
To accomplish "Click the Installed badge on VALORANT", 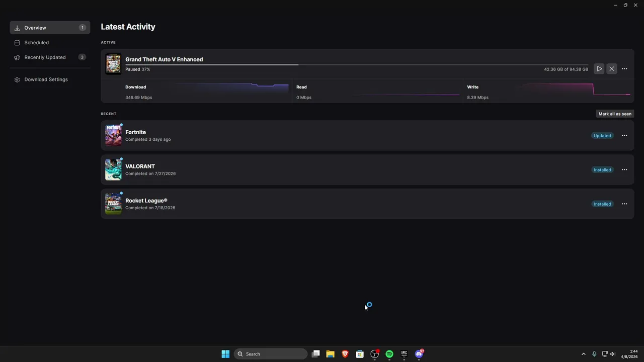I will tap(602, 169).
